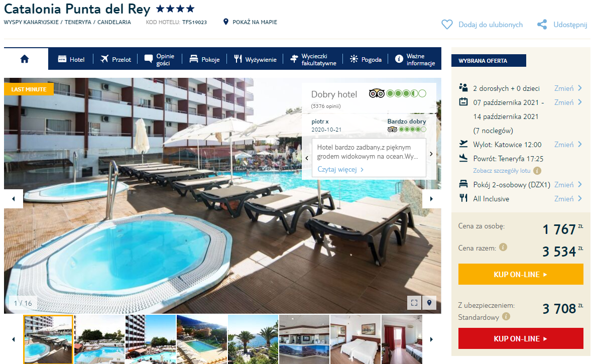Image resolution: width=593 pixels, height=364 pixels.
Task: Open the Wyżywienie tab
Action: [x=255, y=59]
